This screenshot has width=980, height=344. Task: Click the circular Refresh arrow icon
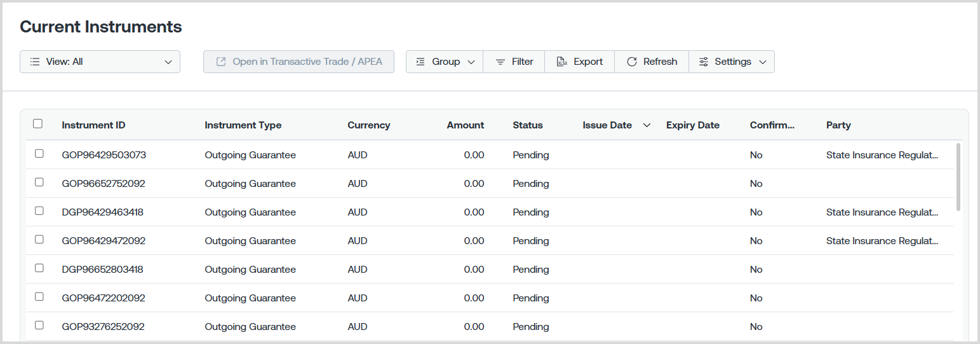631,62
